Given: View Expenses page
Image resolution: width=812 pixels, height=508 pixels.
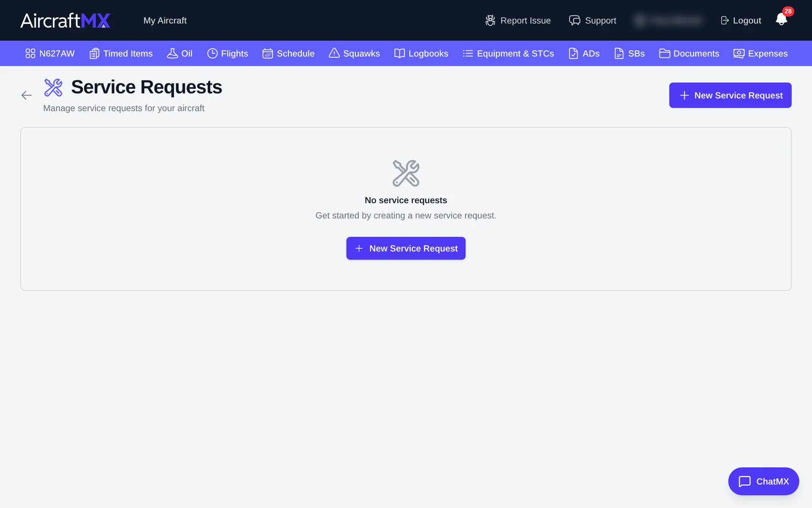Looking at the screenshot, I should point(761,53).
